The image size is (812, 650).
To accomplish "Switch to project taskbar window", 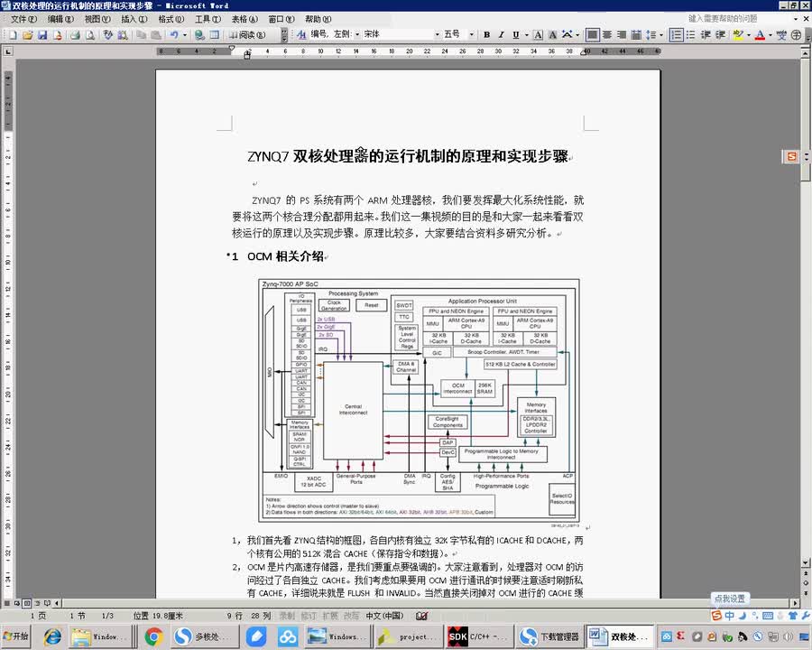I will (x=408, y=636).
